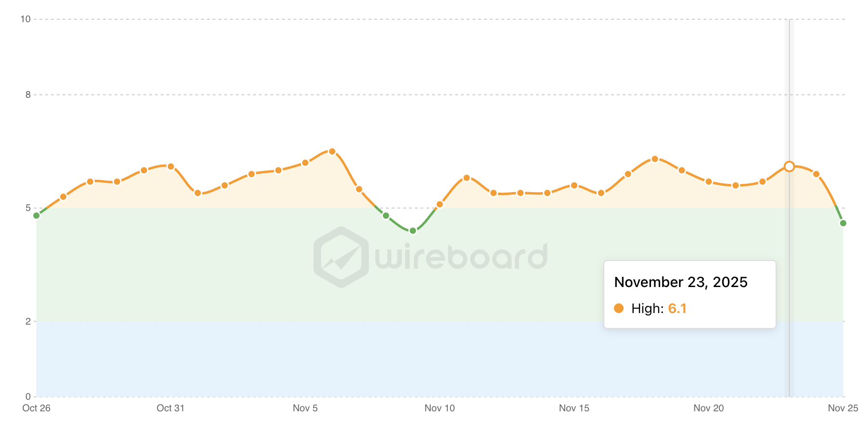Click the High 6.1 value in tooltip
This screenshot has height=445, width=868.
(677, 308)
